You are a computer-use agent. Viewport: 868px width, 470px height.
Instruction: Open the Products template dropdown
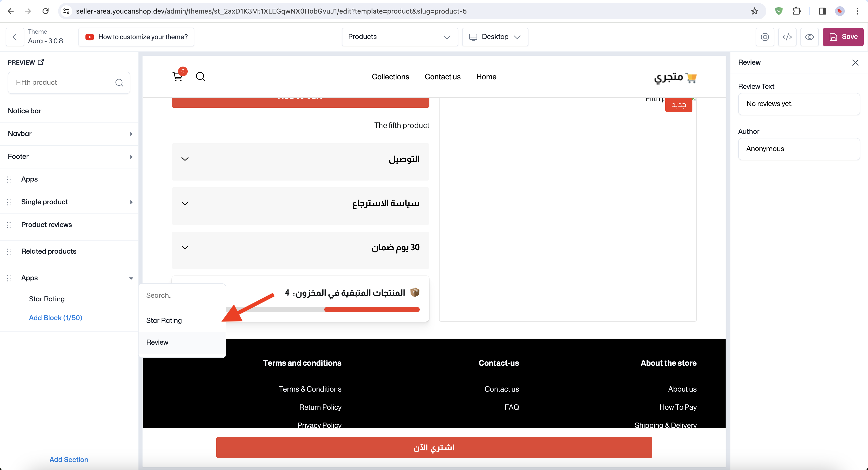(400, 37)
